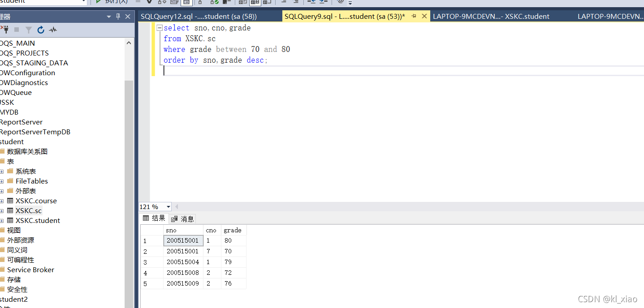Screen dimensions: 644x308
Task: Collapse the select statement outline box
Action: (x=160, y=28)
